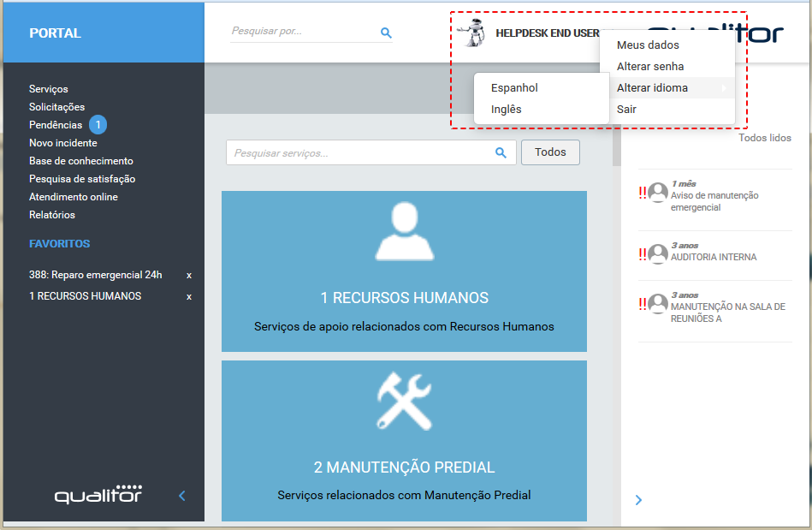This screenshot has height=530, width=812.
Task: Click the robot avatar next to HELPDESK END USER
Action: 472,33
